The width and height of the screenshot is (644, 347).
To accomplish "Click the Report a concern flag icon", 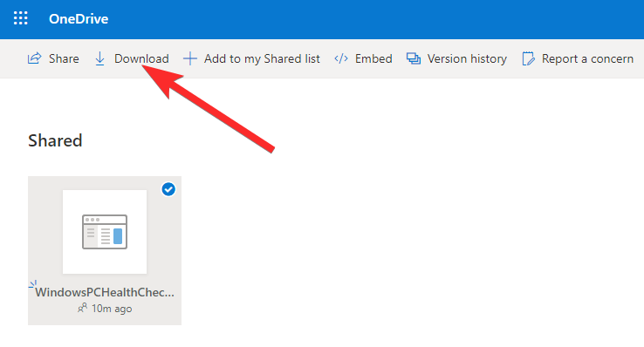I will coord(528,58).
